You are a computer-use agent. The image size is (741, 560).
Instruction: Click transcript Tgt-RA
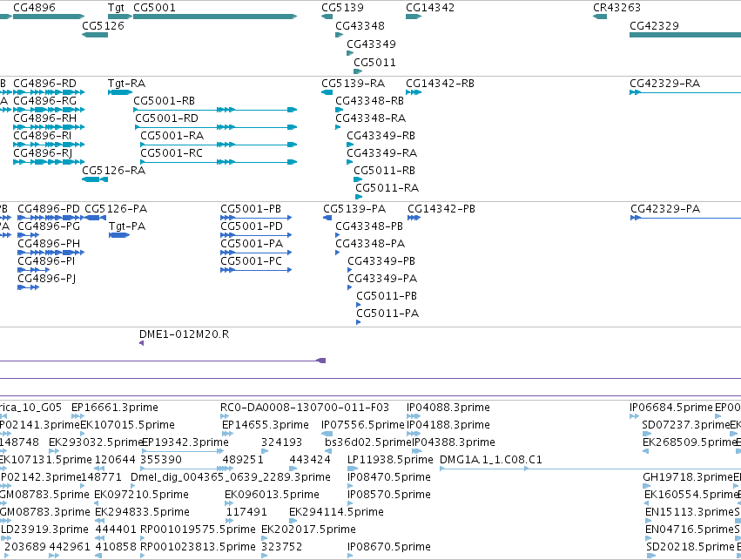pyautogui.click(x=120, y=92)
